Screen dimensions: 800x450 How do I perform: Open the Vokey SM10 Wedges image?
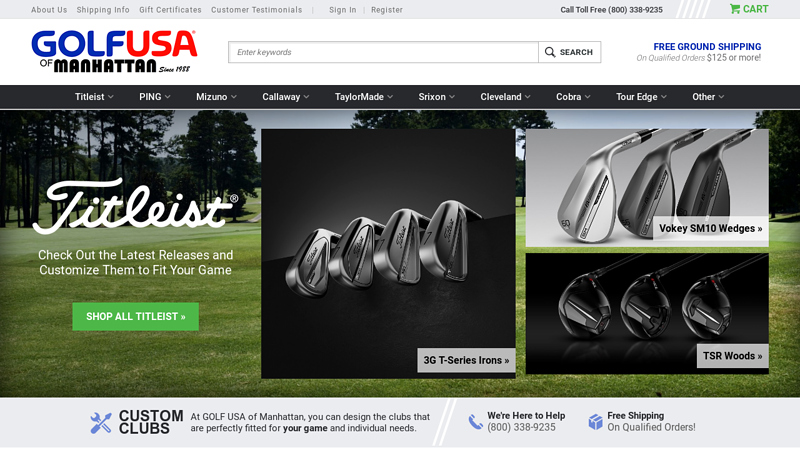(x=647, y=188)
